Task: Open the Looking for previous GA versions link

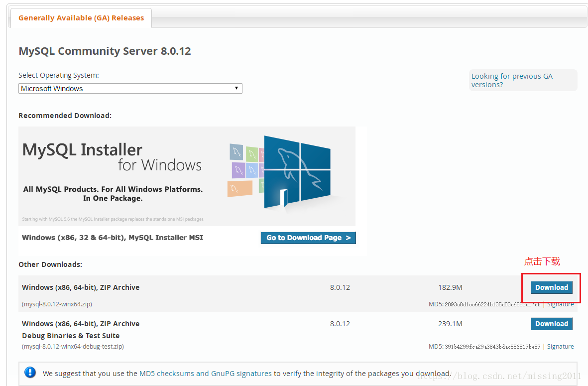Action: pos(512,80)
